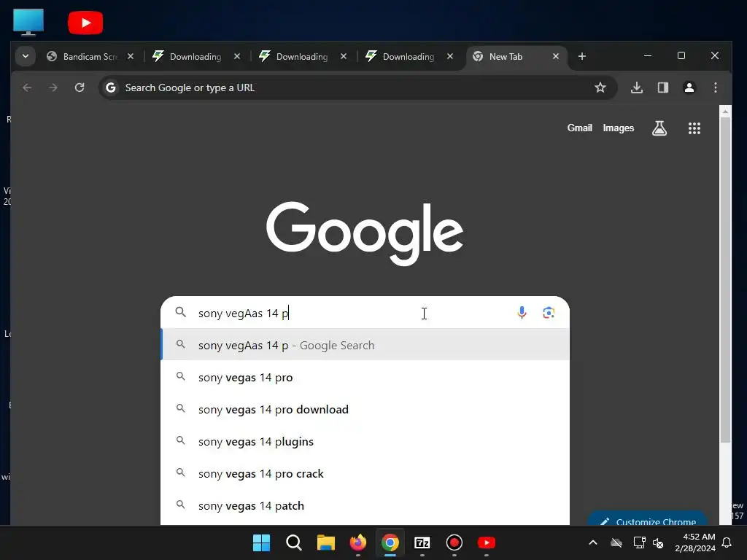Open the YouTube desktop shortcut
Viewport: 747px width, 560px height.
coord(85,23)
